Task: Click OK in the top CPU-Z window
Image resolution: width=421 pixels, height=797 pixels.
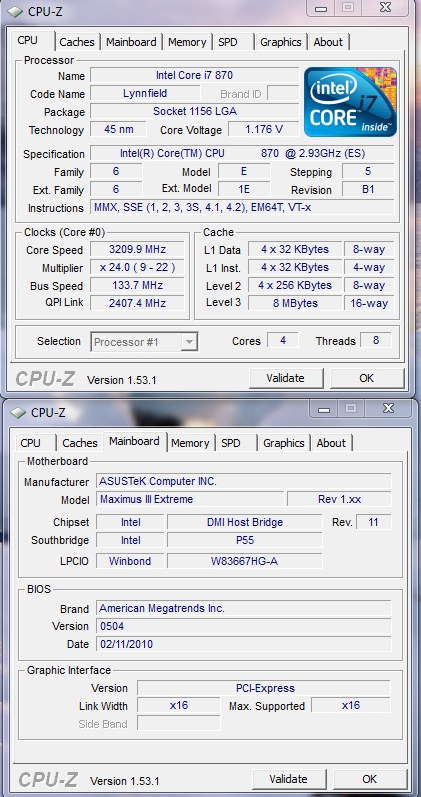Action: pyautogui.click(x=367, y=378)
